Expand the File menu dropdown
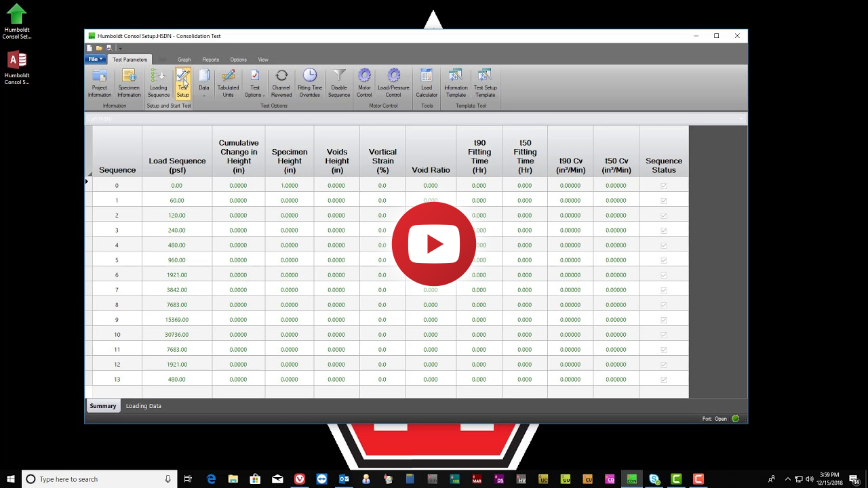 tap(96, 60)
